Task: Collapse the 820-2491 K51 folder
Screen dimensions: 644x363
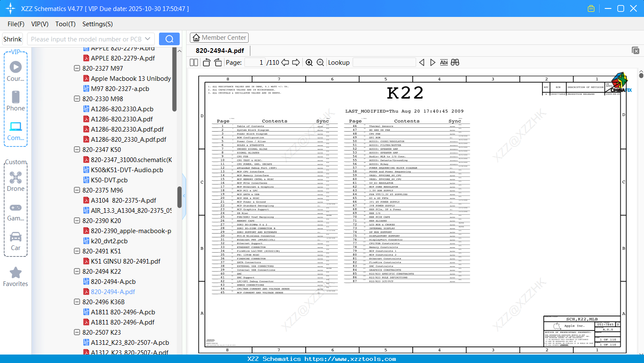Action: point(77,251)
